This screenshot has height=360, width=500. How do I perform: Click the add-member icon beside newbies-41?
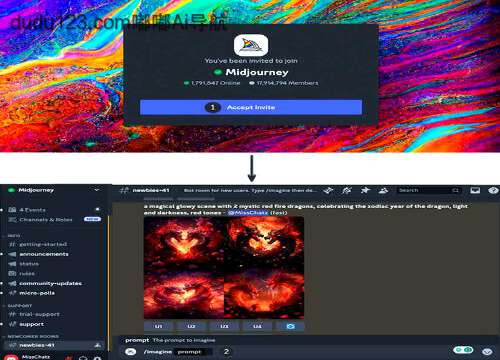[x=98, y=345]
